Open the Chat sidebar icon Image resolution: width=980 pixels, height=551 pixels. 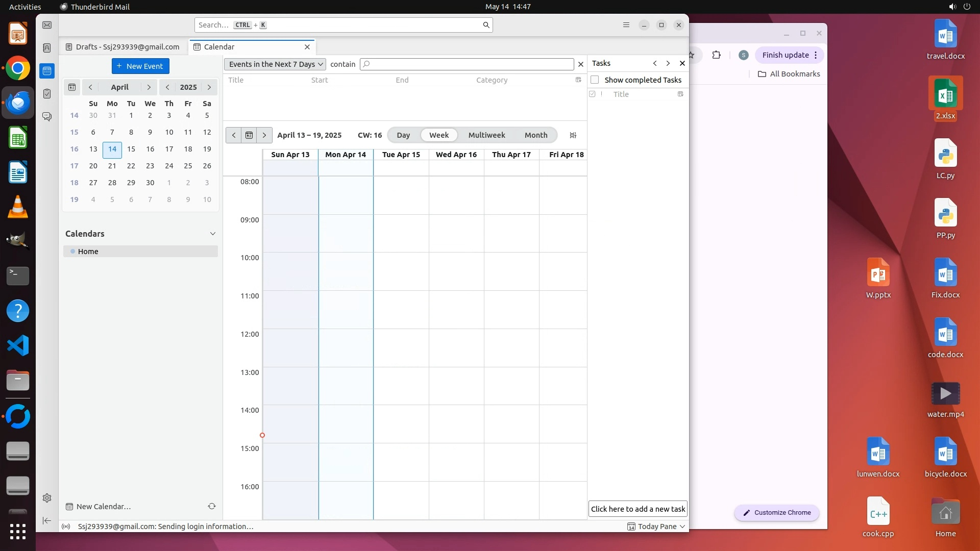pyautogui.click(x=47, y=117)
